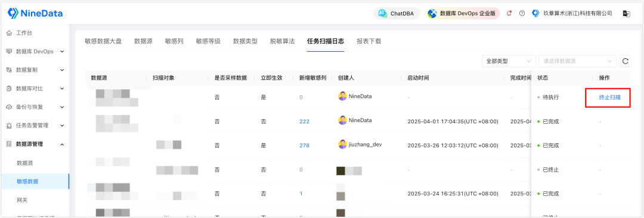Open the 请选择数据源 dropdown
This screenshot has height=218, width=644.
[577, 61]
